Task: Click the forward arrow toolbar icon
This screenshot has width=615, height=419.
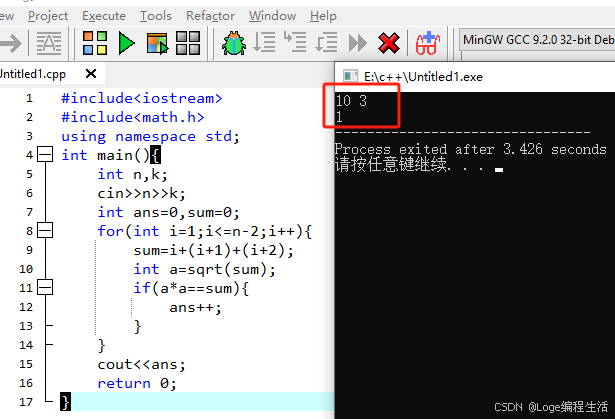Action: coord(11,43)
